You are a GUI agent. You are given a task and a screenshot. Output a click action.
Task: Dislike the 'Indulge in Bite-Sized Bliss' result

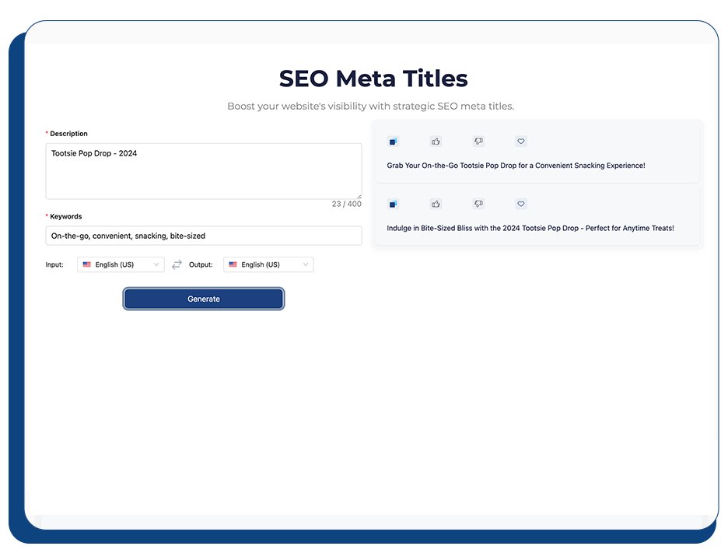point(478,204)
